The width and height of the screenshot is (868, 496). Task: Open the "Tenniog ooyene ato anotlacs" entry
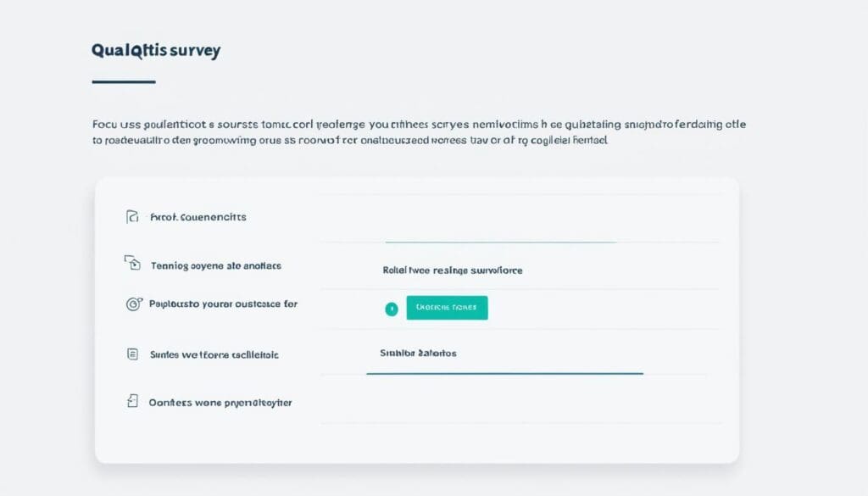[216, 265]
